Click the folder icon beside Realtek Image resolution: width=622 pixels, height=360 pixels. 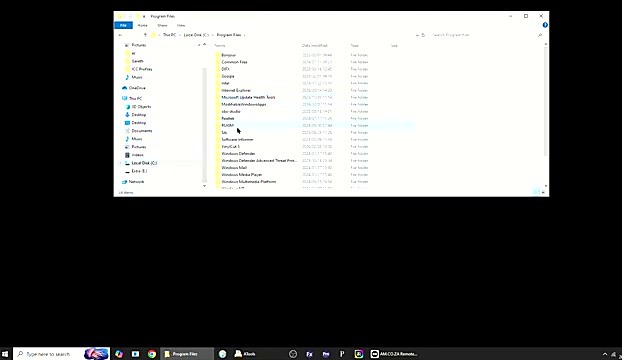217,119
